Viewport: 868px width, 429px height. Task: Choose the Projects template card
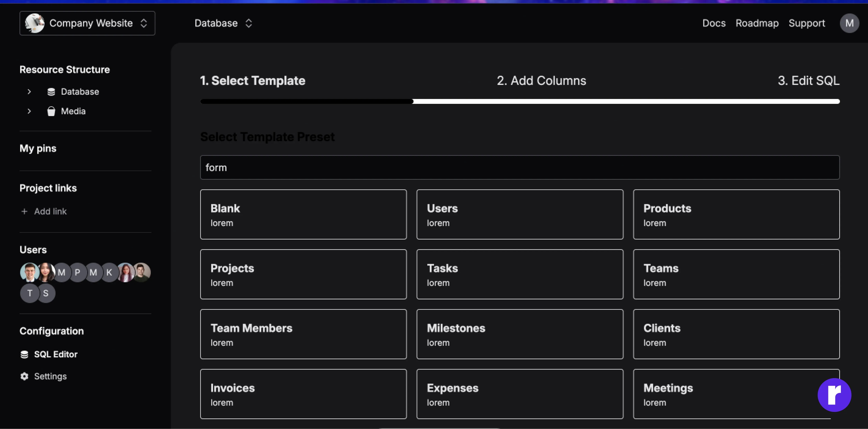(303, 274)
